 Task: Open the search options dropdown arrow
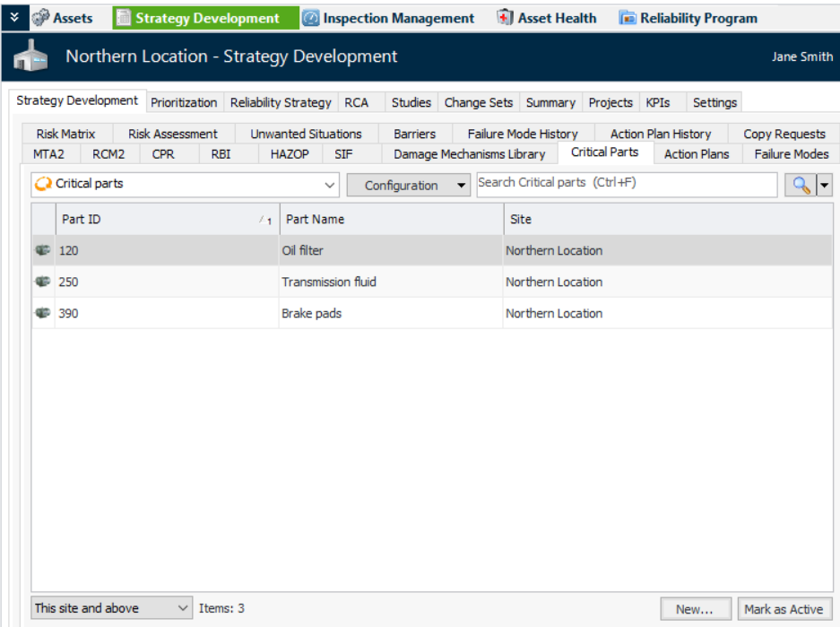point(825,186)
